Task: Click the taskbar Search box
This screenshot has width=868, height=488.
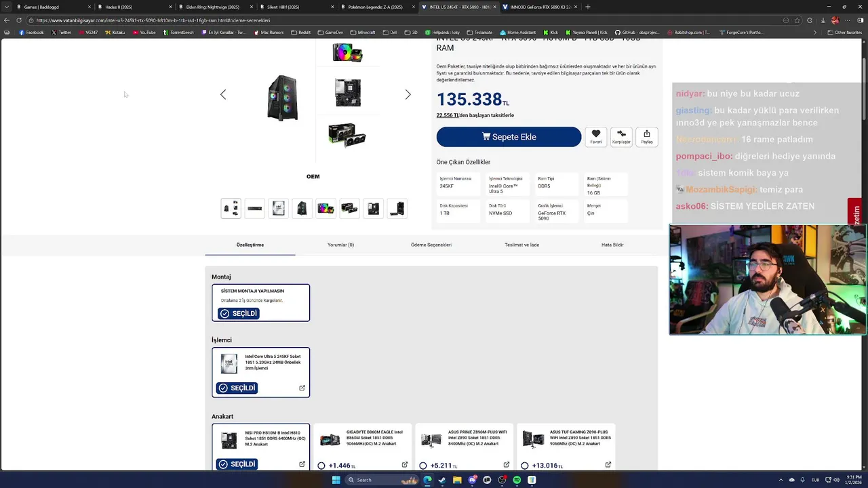Action: tap(381, 480)
